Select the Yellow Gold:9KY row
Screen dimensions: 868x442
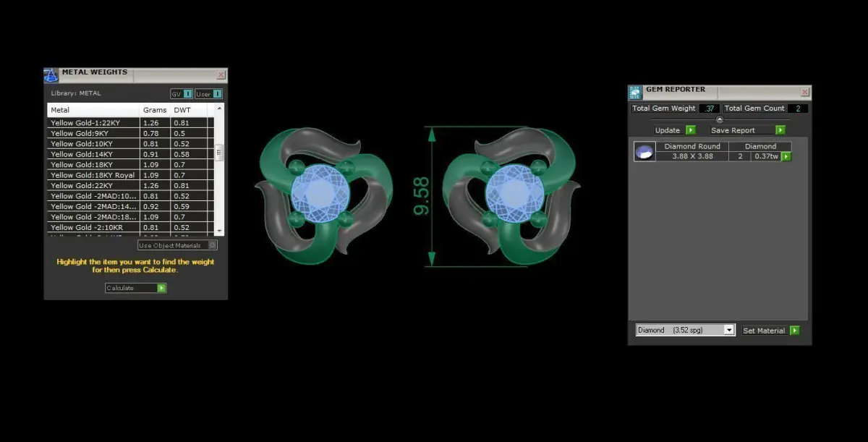132,133
